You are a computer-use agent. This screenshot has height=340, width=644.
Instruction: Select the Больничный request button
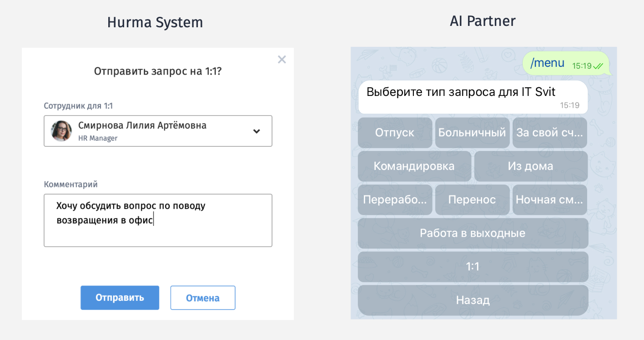(472, 133)
